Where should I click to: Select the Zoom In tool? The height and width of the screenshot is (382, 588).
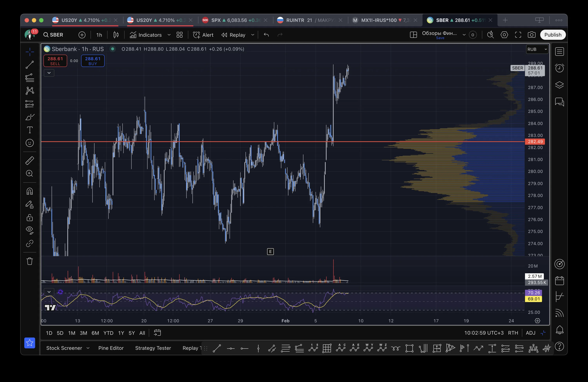(x=30, y=173)
